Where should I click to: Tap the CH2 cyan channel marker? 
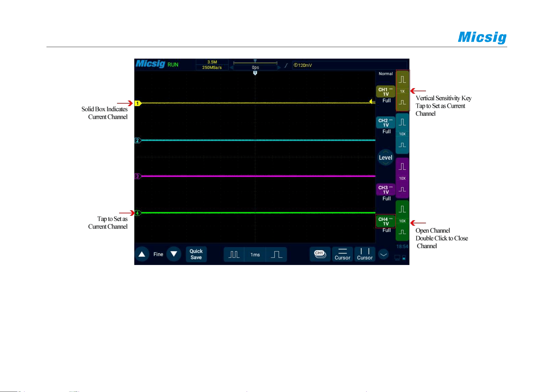pyautogui.click(x=138, y=140)
